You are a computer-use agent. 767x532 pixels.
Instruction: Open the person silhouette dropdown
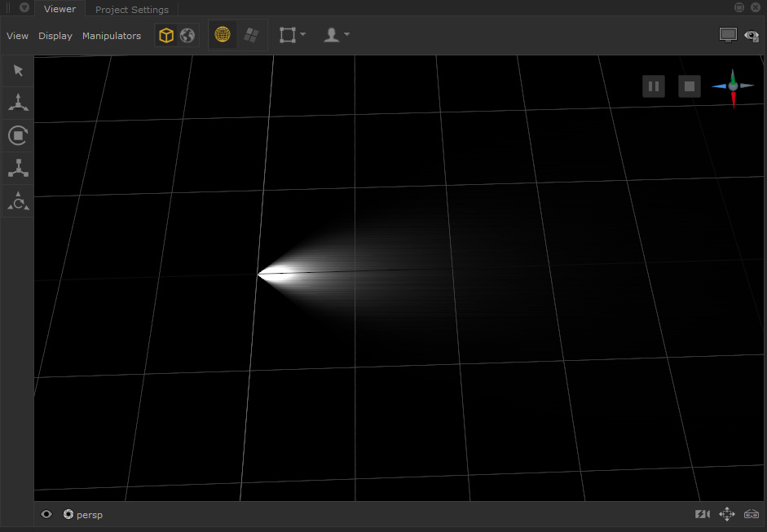pos(336,35)
